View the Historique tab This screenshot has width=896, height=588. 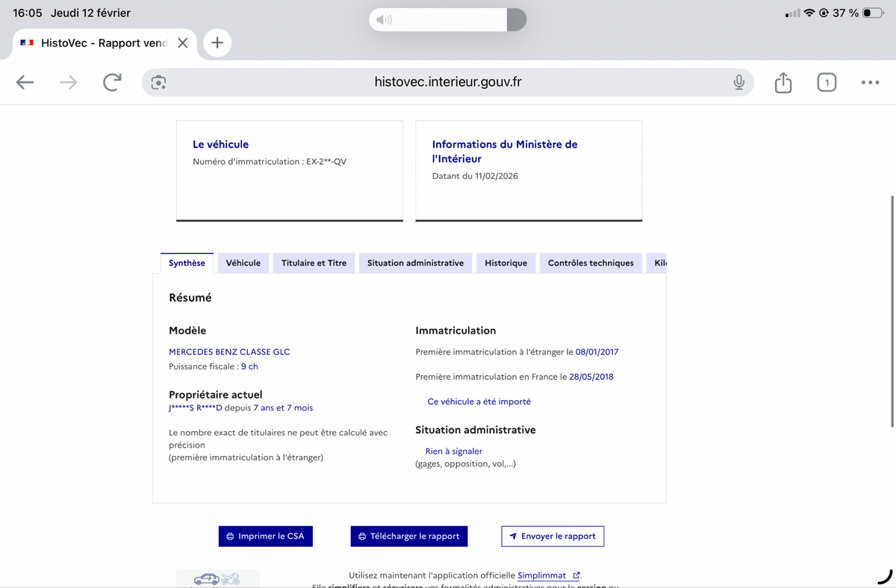(505, 263)
